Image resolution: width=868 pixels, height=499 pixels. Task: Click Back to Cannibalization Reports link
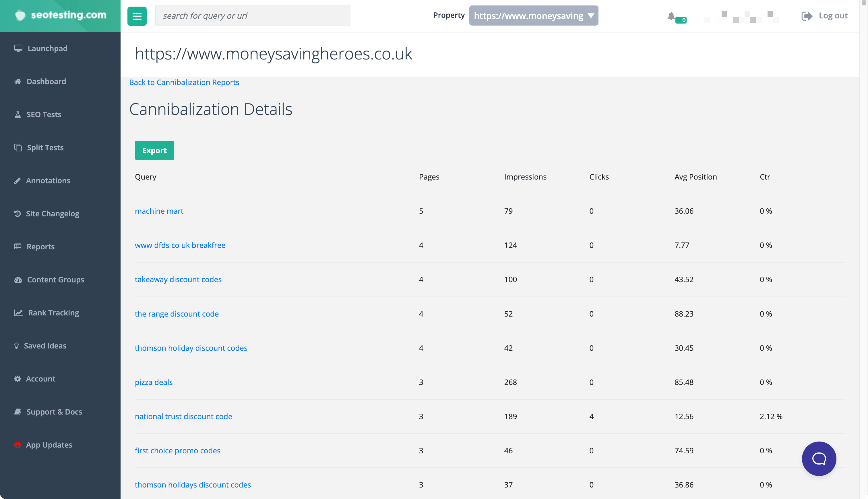click(184, 82)
